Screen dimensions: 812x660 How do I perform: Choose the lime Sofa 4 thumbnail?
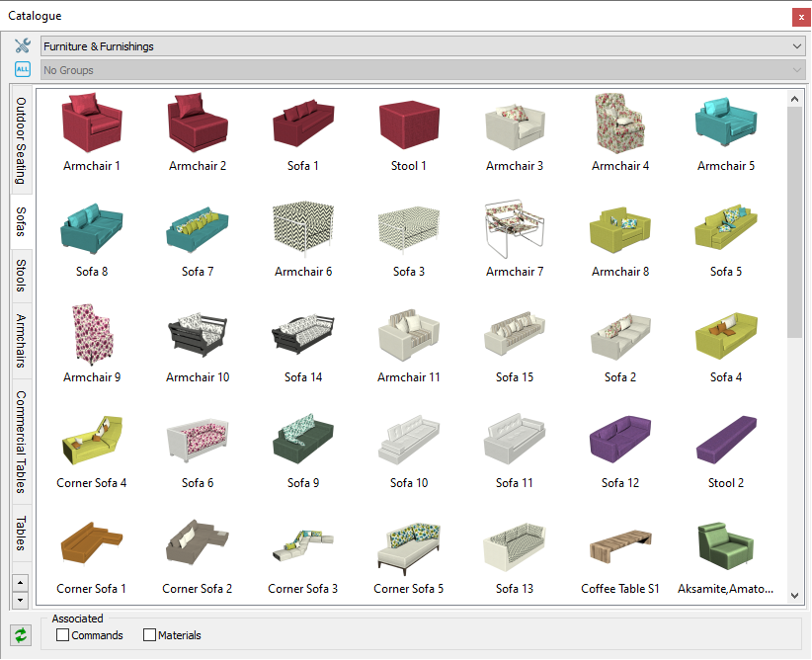click(x=725, y=335)
